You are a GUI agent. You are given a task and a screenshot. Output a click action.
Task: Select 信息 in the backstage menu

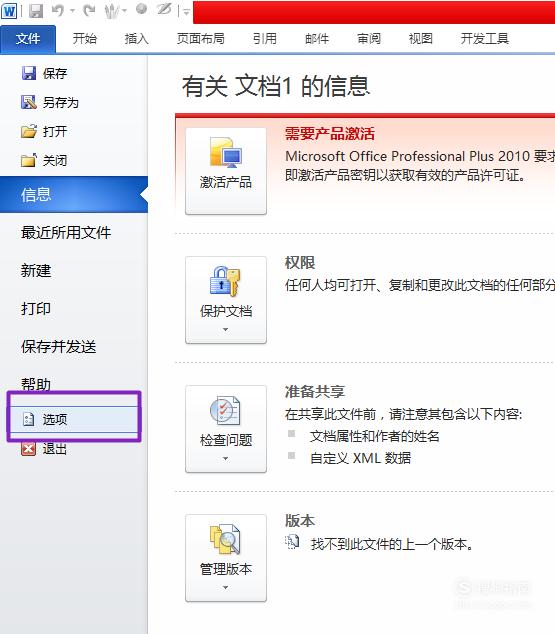(74, 194)
